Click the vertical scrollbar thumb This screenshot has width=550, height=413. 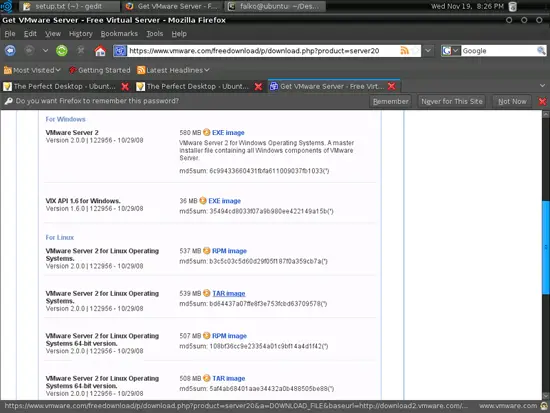click(546, 247)
